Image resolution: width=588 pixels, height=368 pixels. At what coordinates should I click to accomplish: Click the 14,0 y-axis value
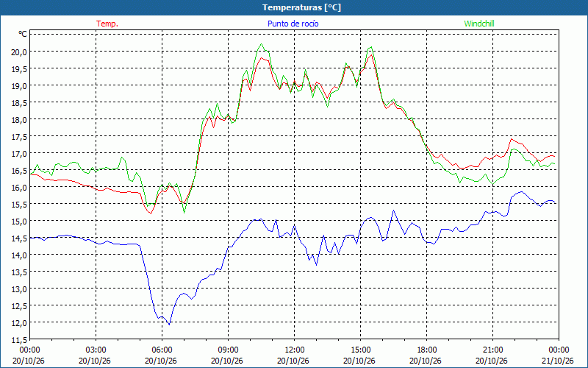[x=20, y=255]
